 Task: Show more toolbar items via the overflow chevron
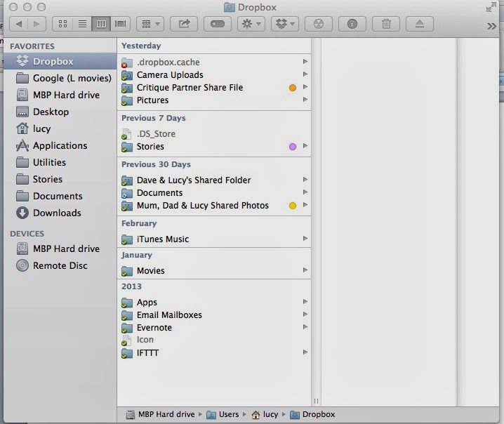click(x=491, y=26)
